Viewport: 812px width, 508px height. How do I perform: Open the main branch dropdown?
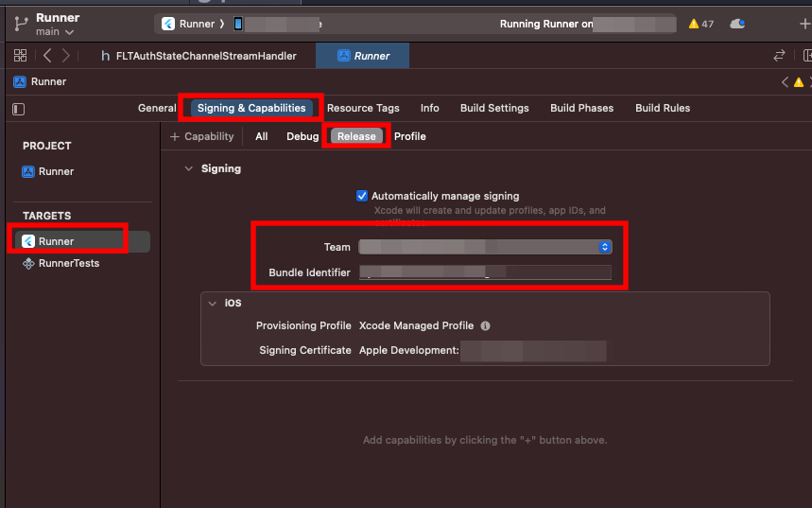click(55, 32)
